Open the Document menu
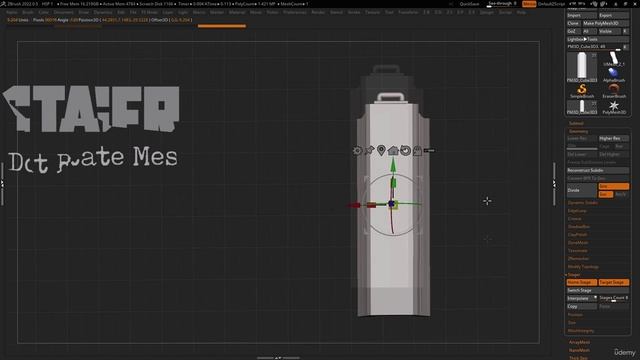The width and height of the screenshot is (640, 360). [x=63, y=12]
